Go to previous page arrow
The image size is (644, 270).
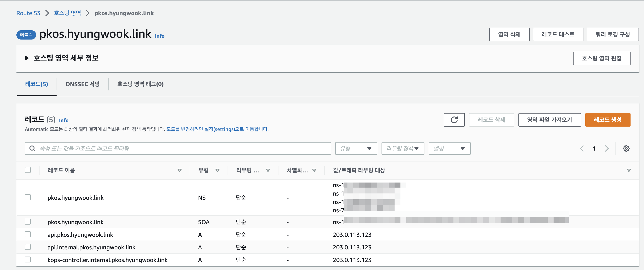coord(582,148)
